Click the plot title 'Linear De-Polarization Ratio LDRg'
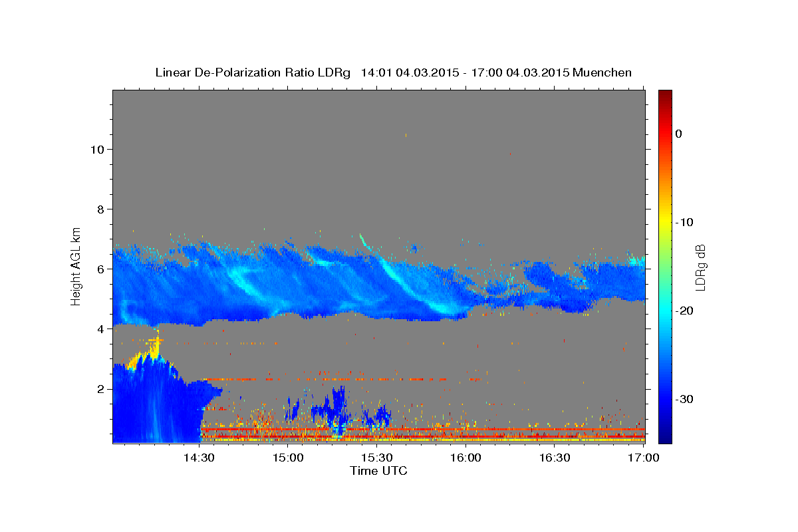The image size is (798, 532). tap(253, 72)
